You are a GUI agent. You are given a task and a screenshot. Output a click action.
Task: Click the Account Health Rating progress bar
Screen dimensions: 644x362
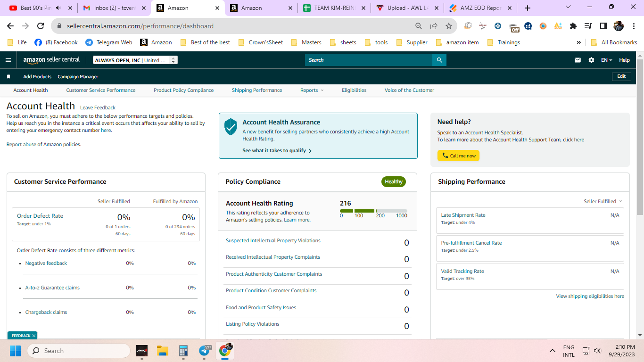[373, 211]
